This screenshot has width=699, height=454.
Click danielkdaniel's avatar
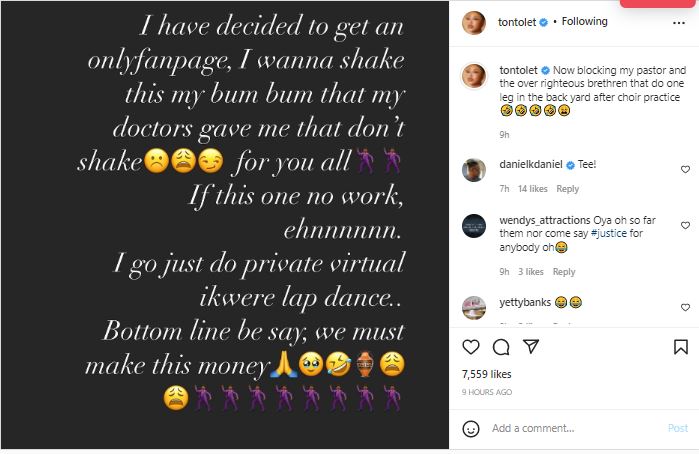[x=474, y=170]
